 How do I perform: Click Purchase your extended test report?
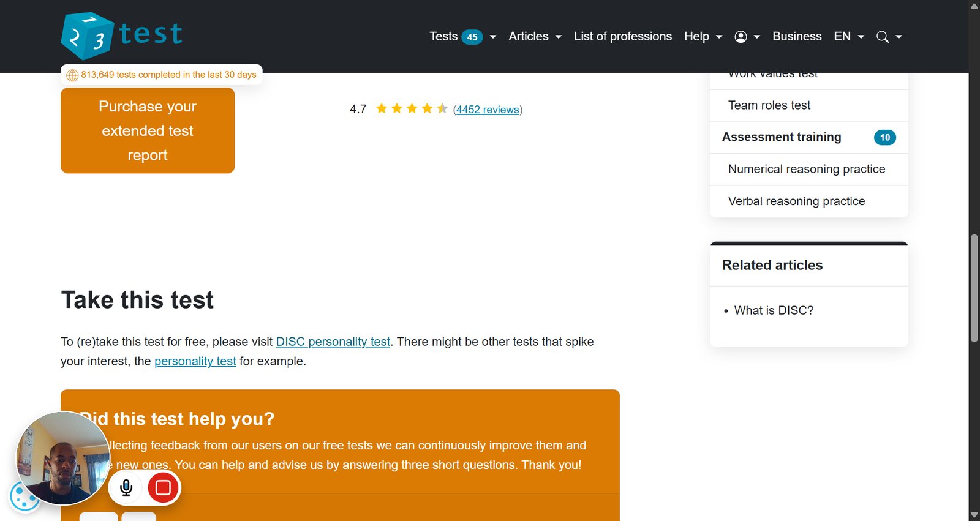(148, 130)
